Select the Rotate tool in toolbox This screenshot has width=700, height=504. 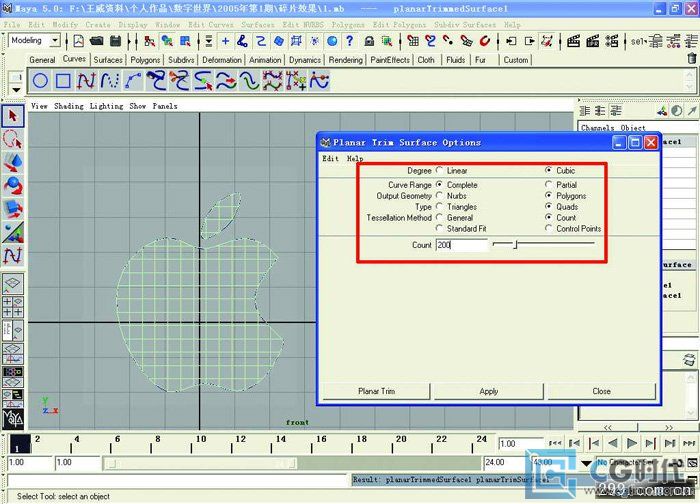(12, 186)
